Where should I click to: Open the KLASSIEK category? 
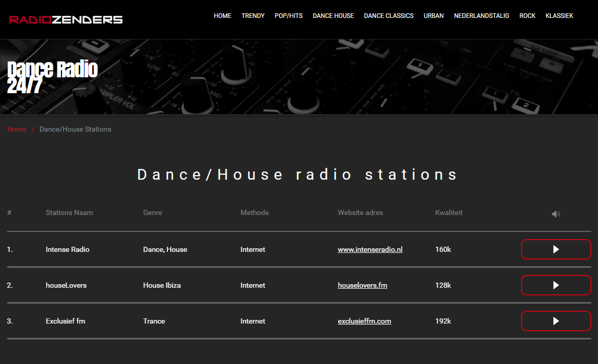[559, 15]
